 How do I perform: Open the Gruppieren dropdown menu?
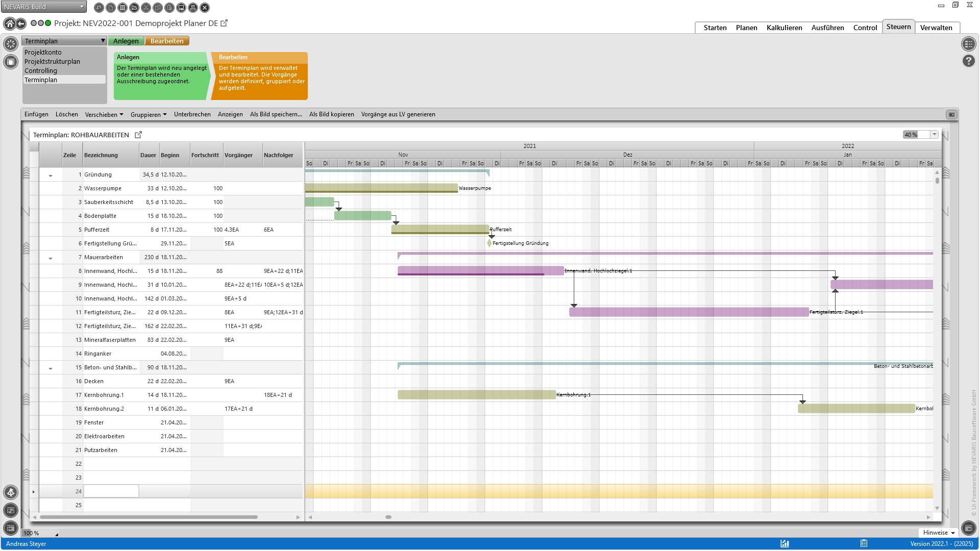(x=148, y=115)
